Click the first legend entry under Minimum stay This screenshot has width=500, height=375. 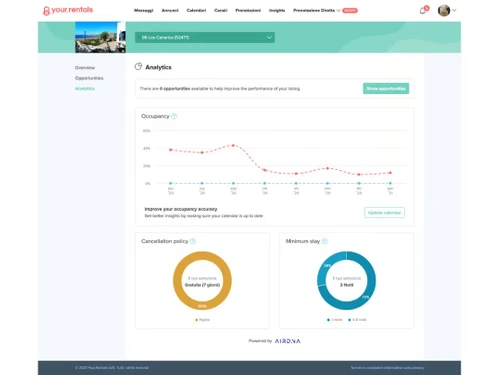pyautogui.click(x=335, y=320)
